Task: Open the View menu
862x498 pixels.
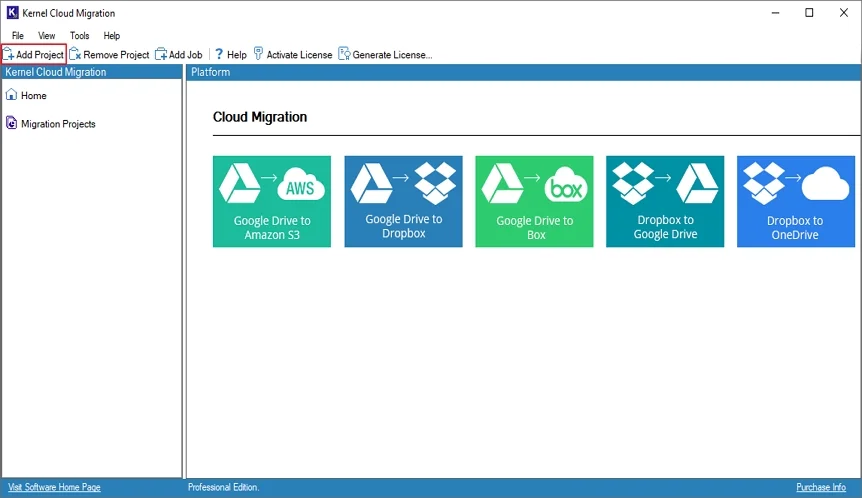Action: coord(46,36)
